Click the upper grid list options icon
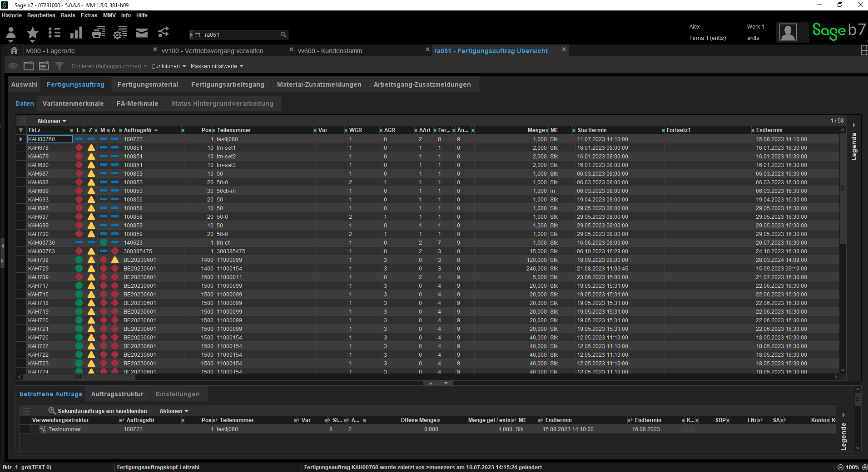 (23, 121)
